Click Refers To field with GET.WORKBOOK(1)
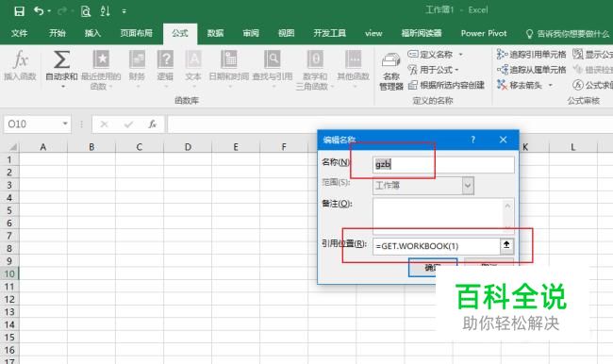 point(437,246)
